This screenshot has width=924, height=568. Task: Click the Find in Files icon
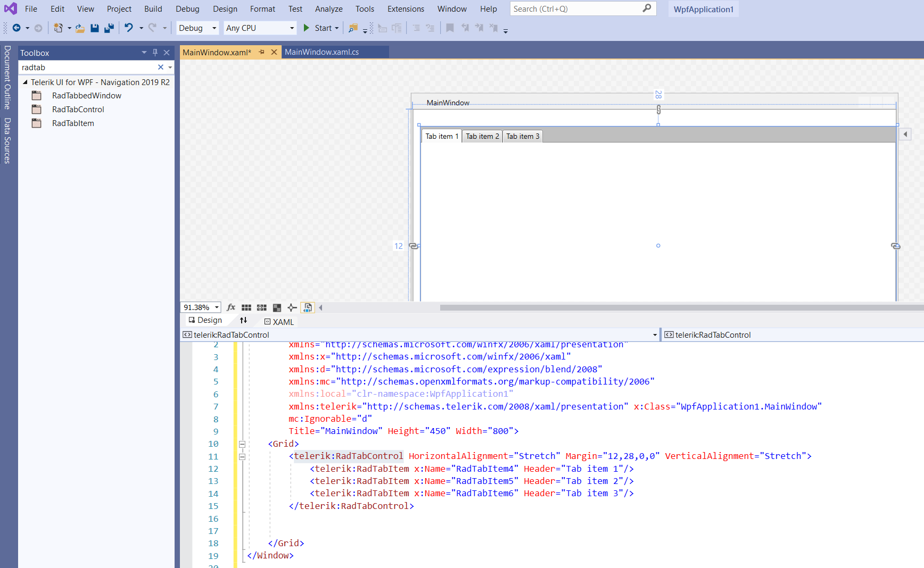click(x=352, y=28)
